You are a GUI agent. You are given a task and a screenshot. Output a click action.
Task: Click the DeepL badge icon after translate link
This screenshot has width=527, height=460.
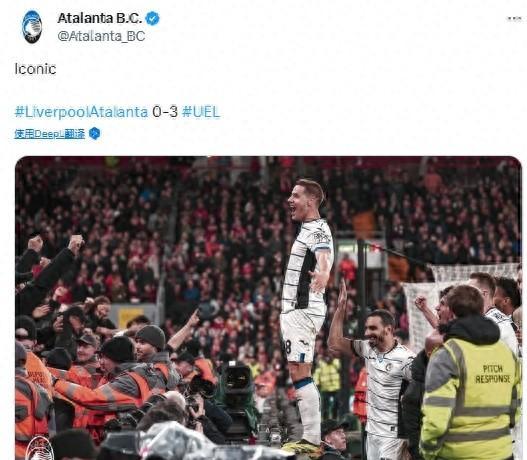click(94, 133)
